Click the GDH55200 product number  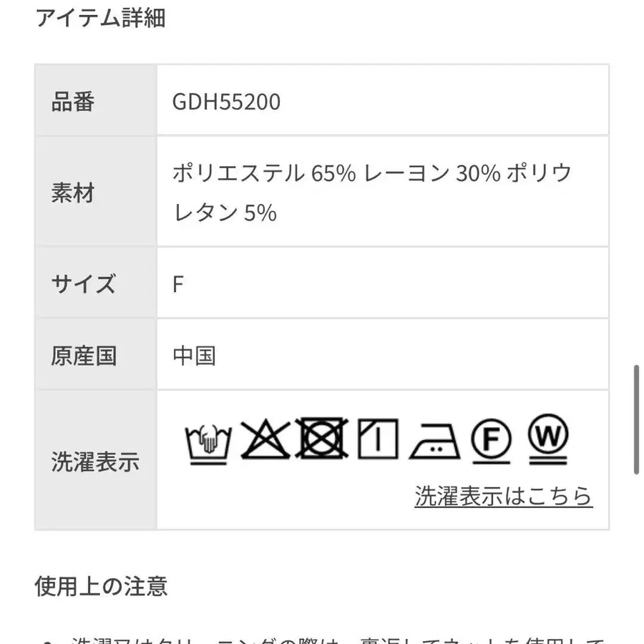click(x=227, y=102)
